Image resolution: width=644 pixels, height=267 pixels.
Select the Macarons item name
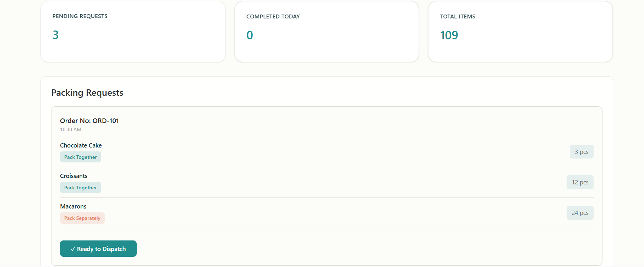coord(73,206)
